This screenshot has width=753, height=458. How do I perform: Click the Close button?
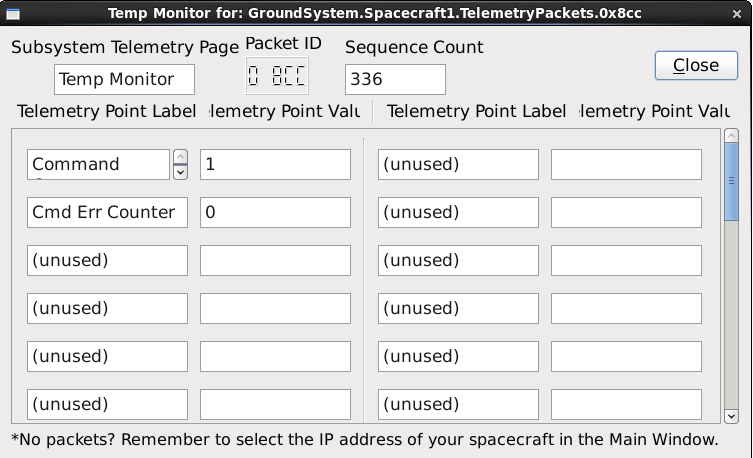[696, 65]
